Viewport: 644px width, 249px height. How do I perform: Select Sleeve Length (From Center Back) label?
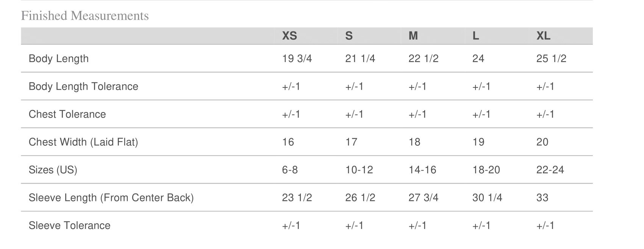pyautogui.click(x=111, y=198)
